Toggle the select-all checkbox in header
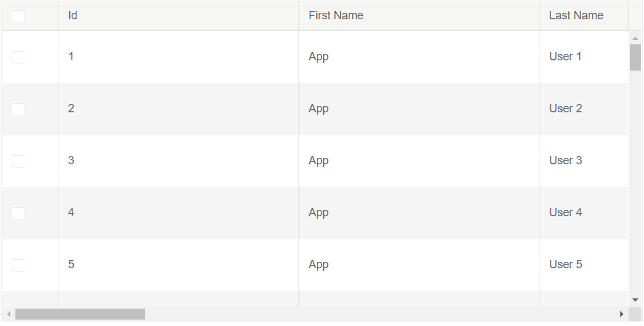644x326 pixels. (x=18, y=16)
